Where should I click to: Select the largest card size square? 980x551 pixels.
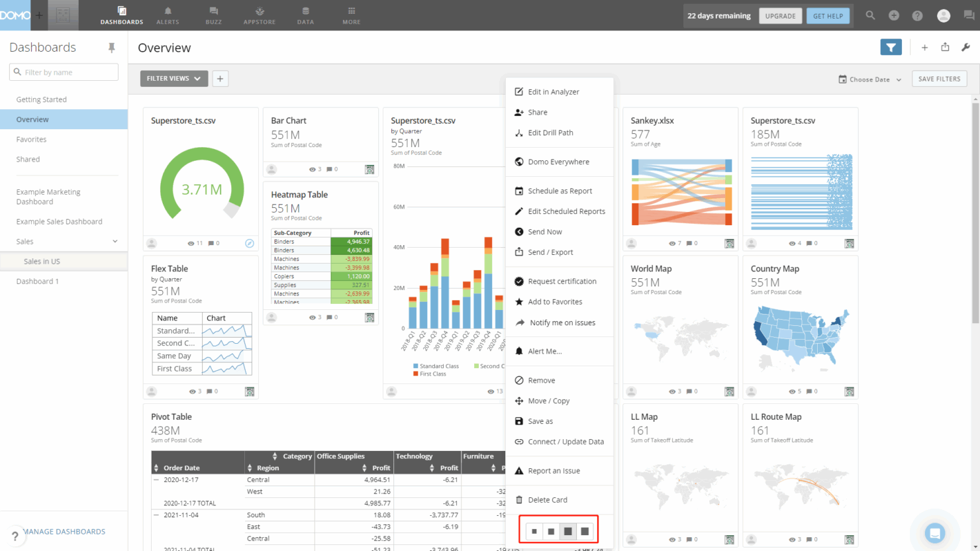pos(585,531)
